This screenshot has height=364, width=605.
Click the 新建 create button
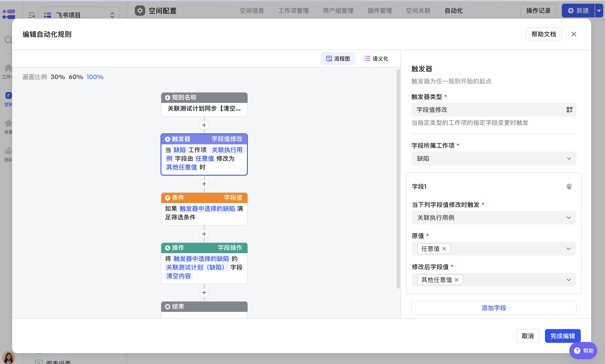578,11
